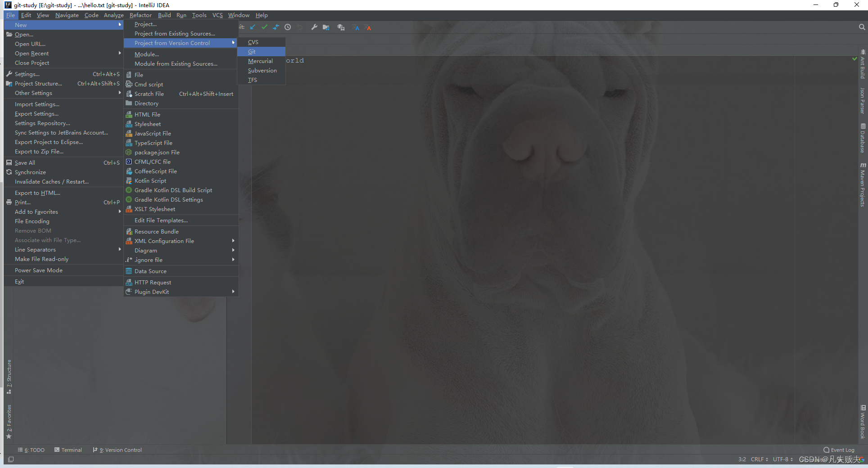This screenshot has width=868, height=468.
Task: Choose TFS in the submenu
Action: 261,80
